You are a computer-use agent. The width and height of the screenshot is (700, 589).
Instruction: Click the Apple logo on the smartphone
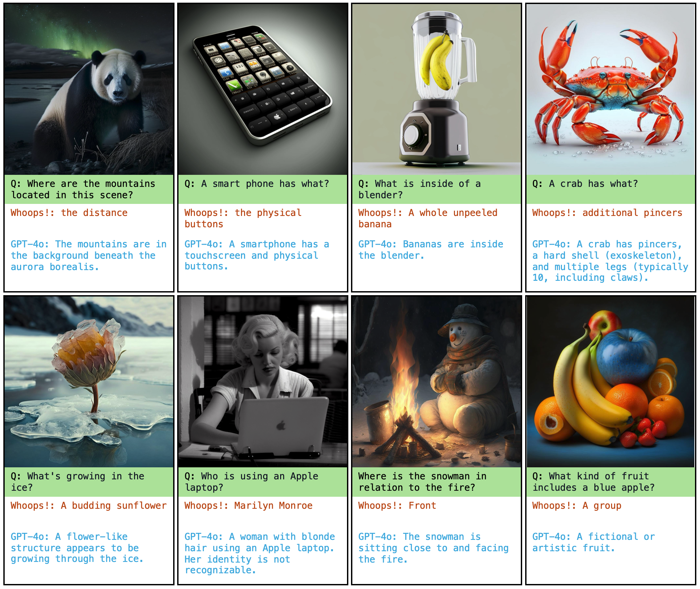(x=277, y=117)
